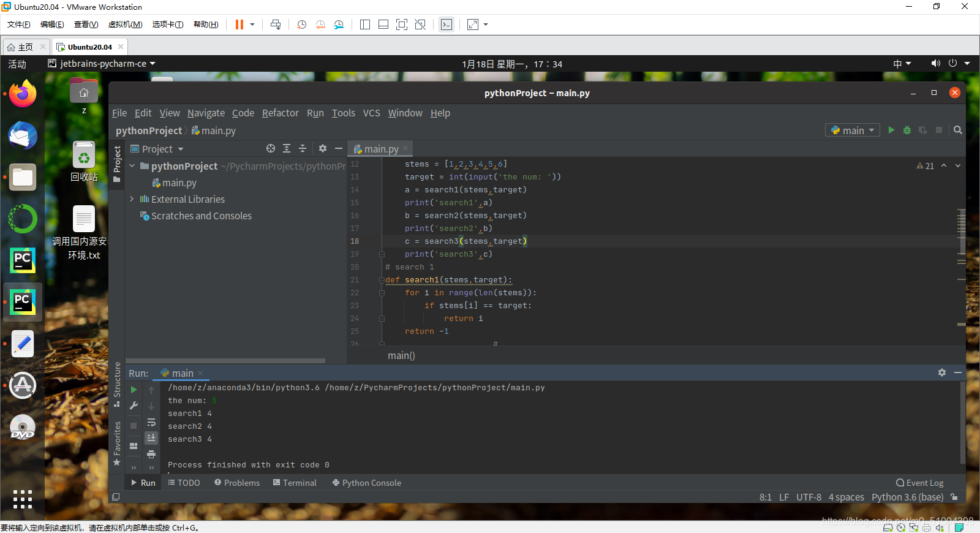Toggle the Project side tool window tab

coord(117,164)
